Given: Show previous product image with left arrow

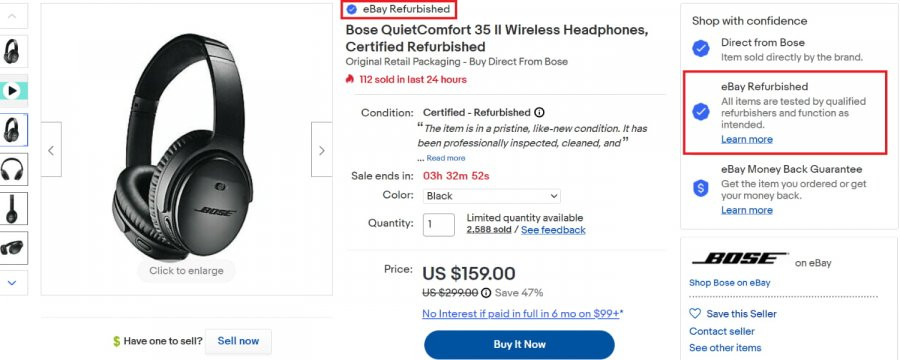Looking at the screenshot, I should click(x=51, y=150).
